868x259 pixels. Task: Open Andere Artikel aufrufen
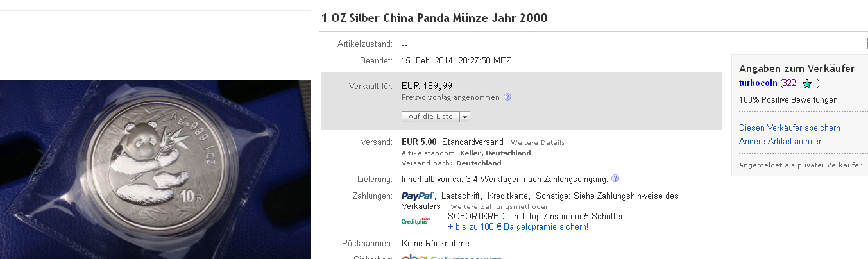(x=781, y=142)
